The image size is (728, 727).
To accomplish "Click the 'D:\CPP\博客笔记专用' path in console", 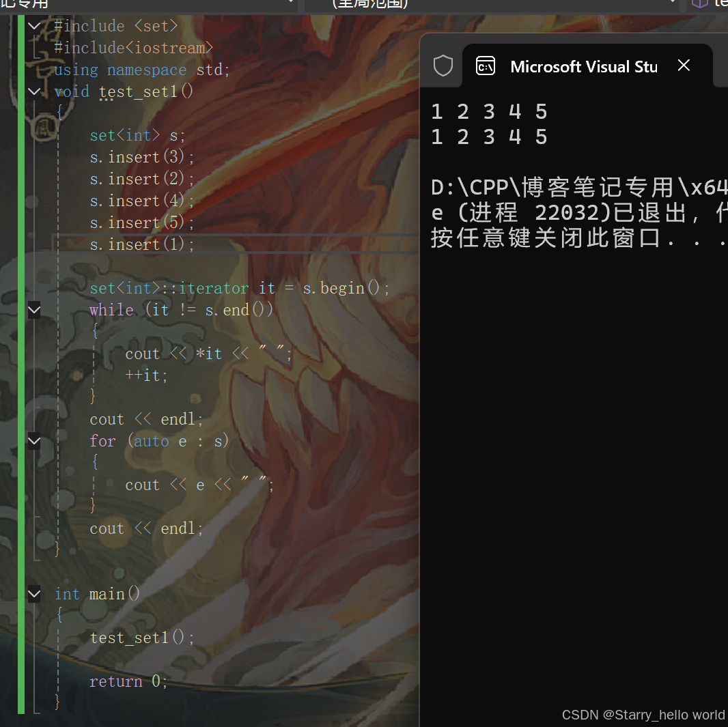I will (x=552, y=188).
